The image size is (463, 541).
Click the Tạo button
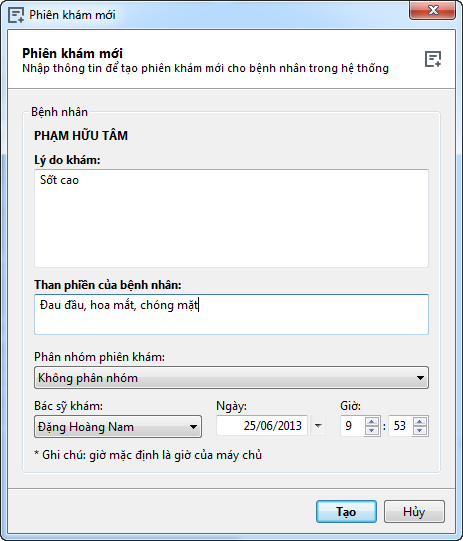(x=346, y=511)
